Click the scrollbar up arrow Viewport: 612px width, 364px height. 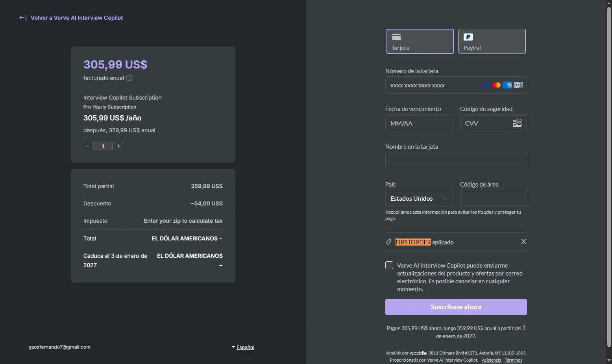[x=609, y=3]
